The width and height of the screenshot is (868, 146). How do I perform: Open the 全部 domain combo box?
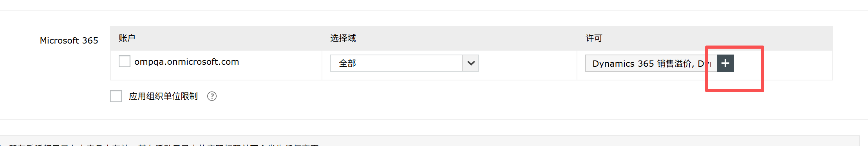(404, 63)
